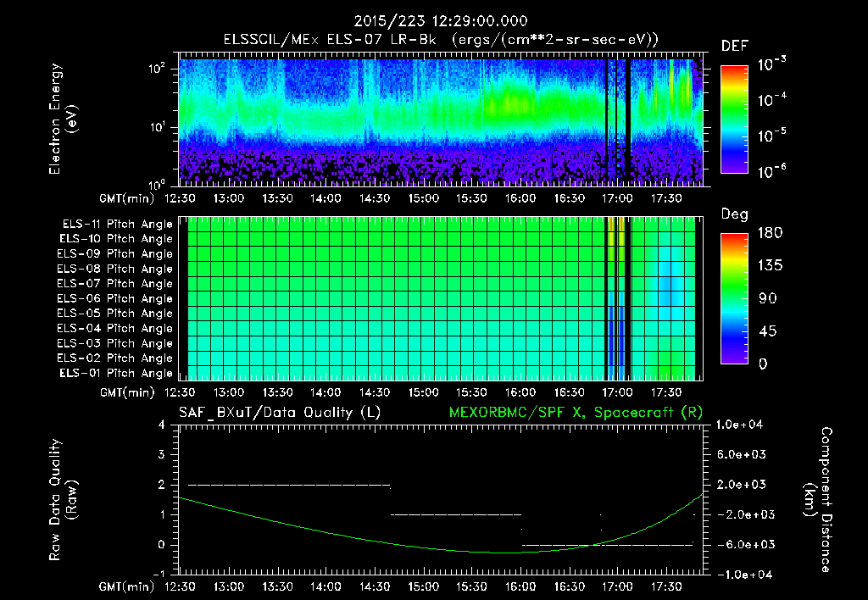Select the green MEXORBMC/SPF X, Spacecraft (R) title
This screenshot has width=868, height=600.
(576, 413)
